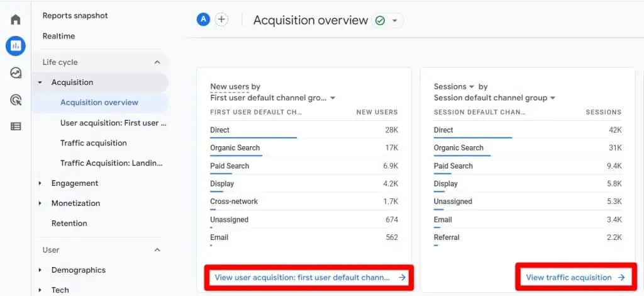Click the Demographics menu label
This screenshot has height=296, width=644.
tap(79, 270)
